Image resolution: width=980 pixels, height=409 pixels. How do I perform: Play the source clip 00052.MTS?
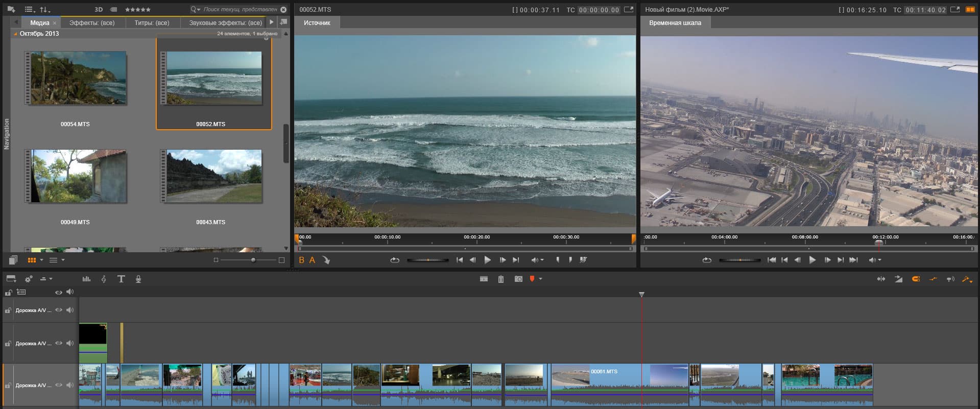pos(487,260)
